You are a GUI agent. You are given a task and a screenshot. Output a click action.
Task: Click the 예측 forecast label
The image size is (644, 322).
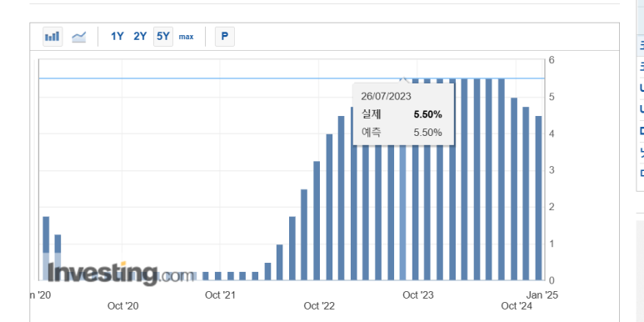tap(372, 133)
